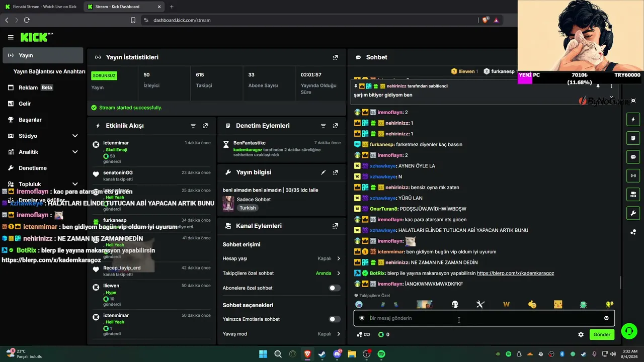Expand the Analitik sidebar section

(x=75, y=152)
